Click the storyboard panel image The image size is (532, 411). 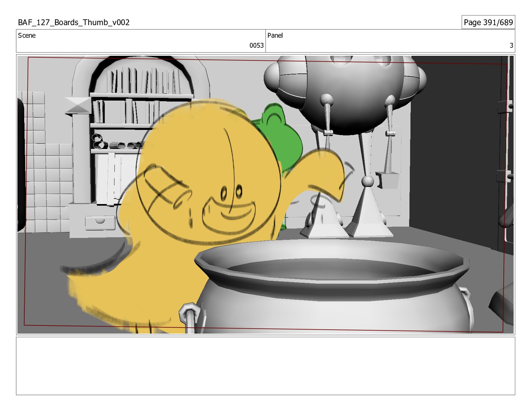pyautogui.click(x=265, y=195)
